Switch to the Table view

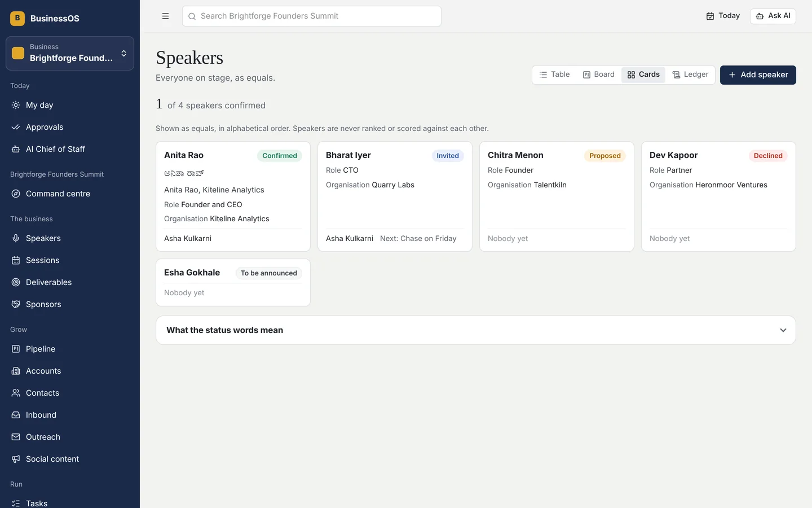(x=554, y=75)
